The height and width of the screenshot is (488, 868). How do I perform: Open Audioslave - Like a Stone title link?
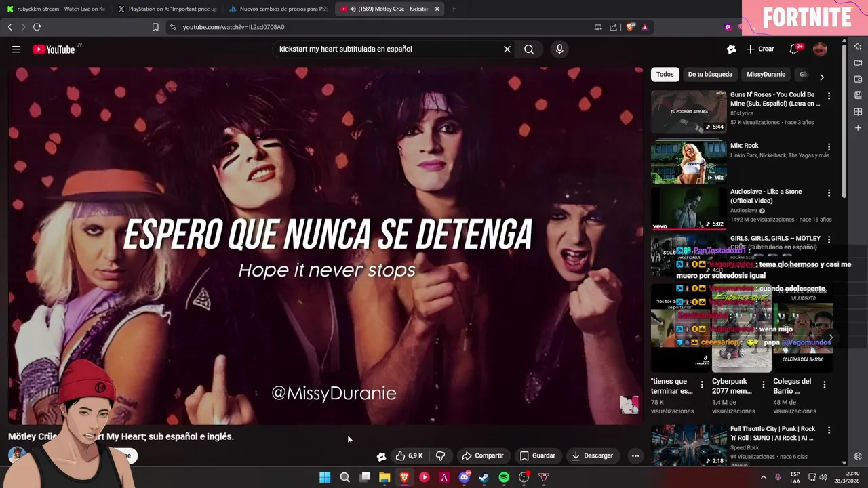766,196
